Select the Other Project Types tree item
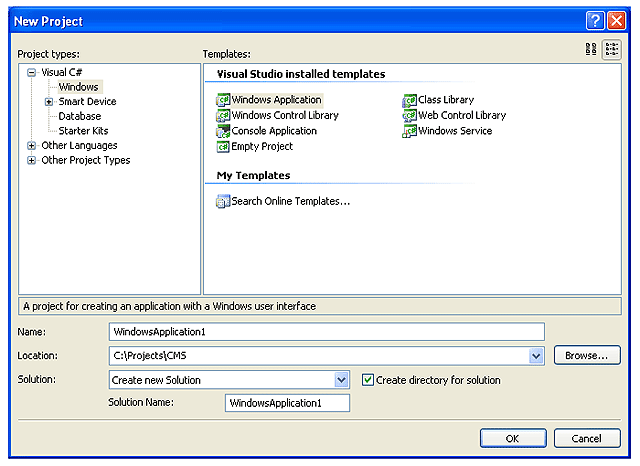 tap(86, 160)
